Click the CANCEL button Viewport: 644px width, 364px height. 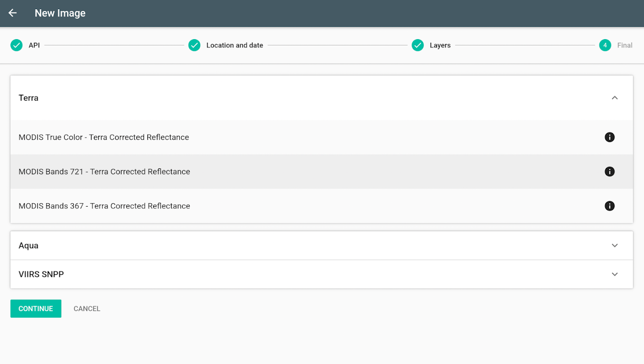click(87, 308)
